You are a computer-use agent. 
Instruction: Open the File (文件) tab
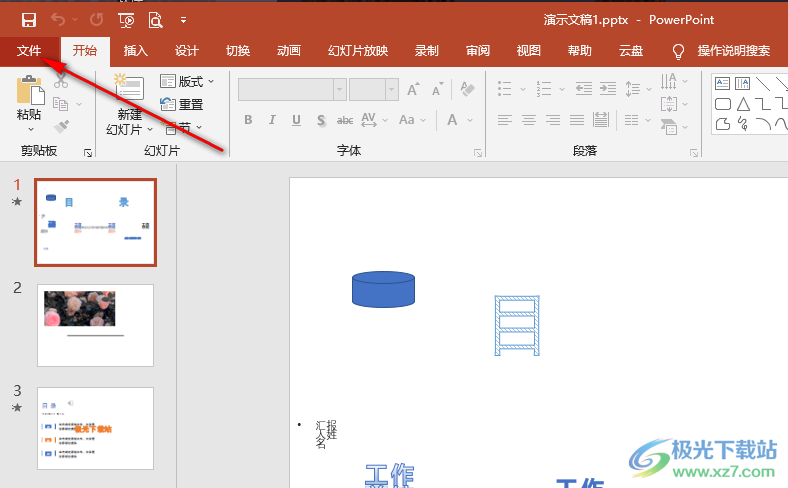pyautogui.click(x=29, y=51)
